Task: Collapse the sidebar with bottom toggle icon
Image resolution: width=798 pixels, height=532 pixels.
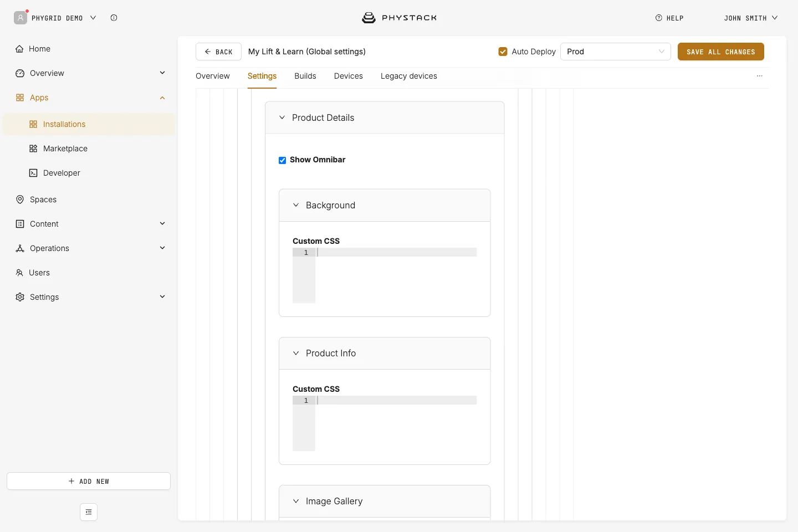Action: pyautogui.click(x=89, y=512)
